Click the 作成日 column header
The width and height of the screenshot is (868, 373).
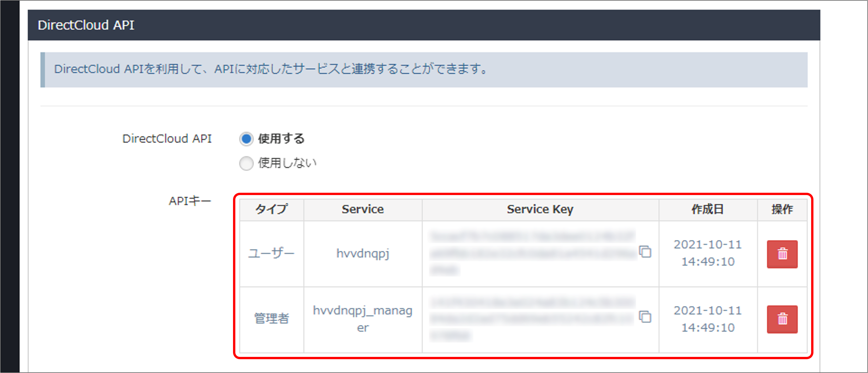point(708,209)
